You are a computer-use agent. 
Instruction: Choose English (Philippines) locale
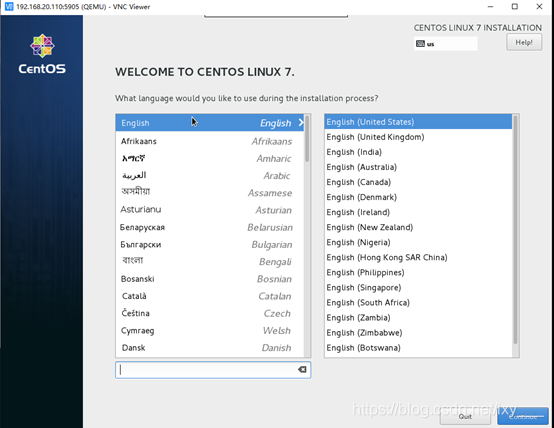pyautogui.click(x=418, y=272)
